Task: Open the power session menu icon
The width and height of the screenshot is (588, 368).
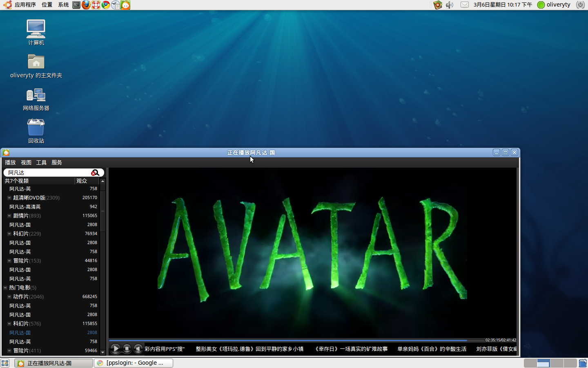Action: [580, 5]
